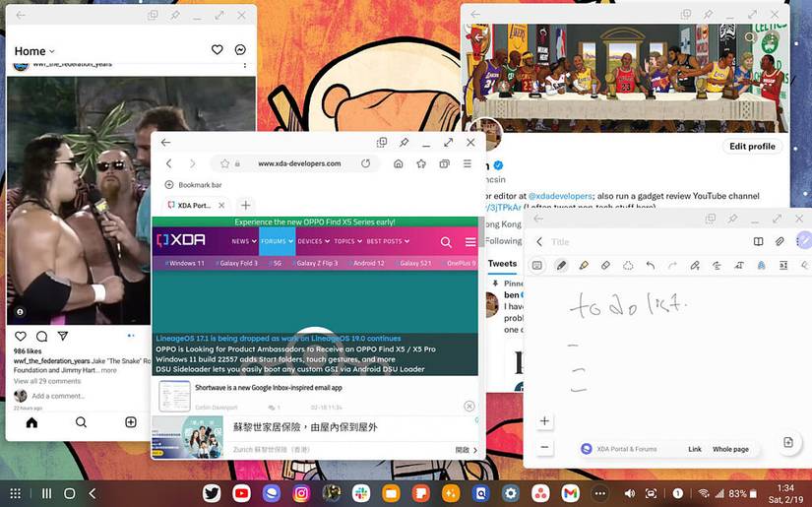The width and height of the screenshot is (812, 507).
Task: Attach file with paperclip icon
Action: point(780,241)
